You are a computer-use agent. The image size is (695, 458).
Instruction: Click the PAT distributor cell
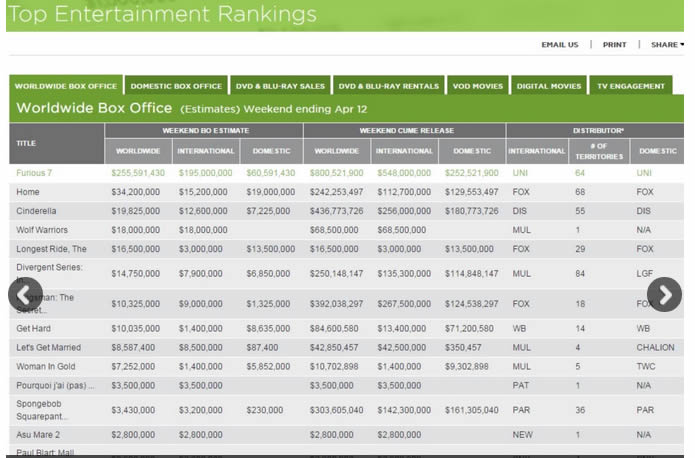pyautogui.click(x=520, y=386)
